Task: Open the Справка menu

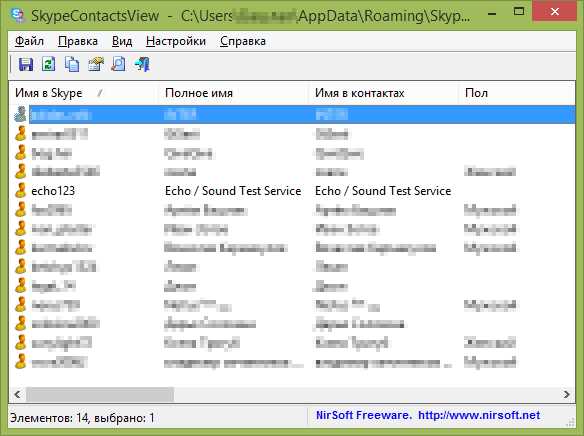Action: pyautogui.click(x=243, y=41)
